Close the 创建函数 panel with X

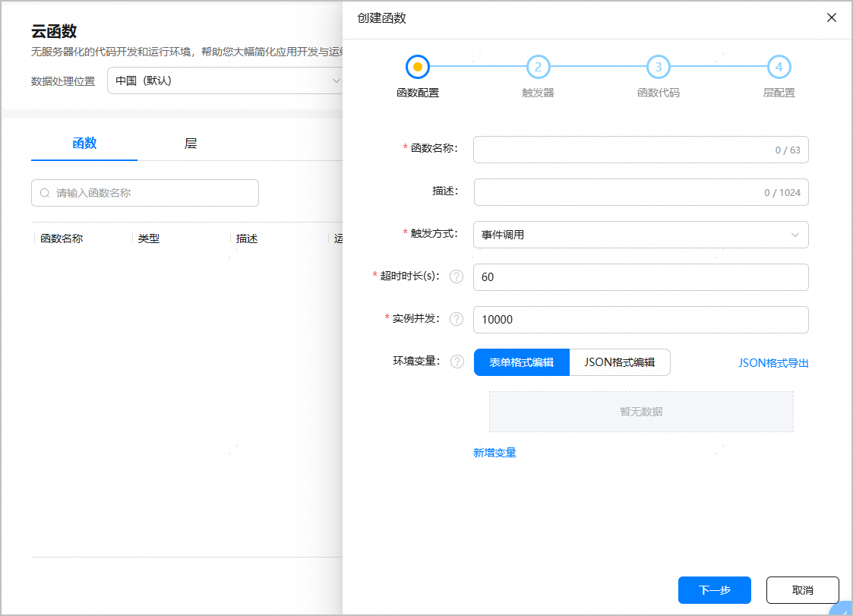[832, 17]
